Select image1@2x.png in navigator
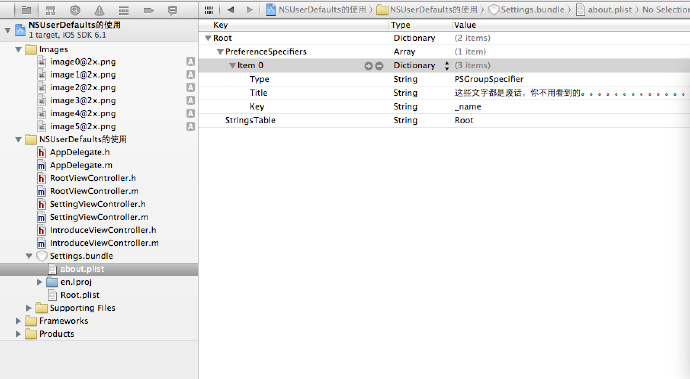This screenshot has height=379, width=690. [x=83, y=75]
